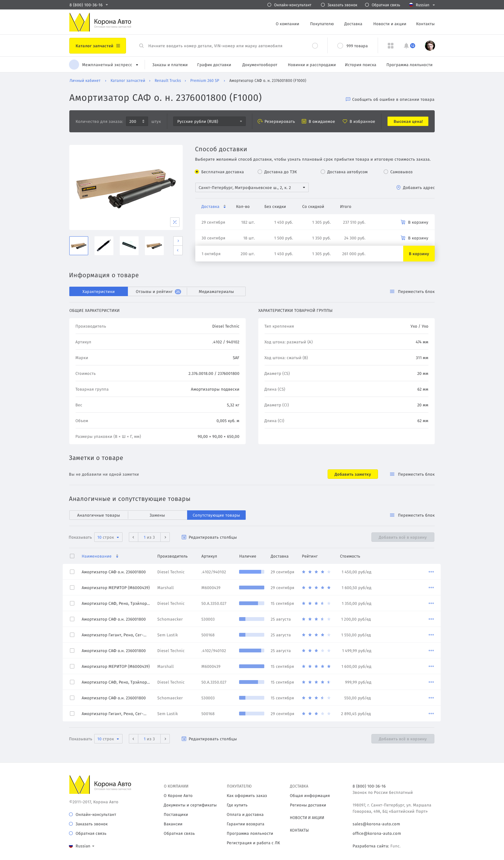
Task: Check the 550,00 руб/ед row checkbox
Action: (x=72, y=698)
